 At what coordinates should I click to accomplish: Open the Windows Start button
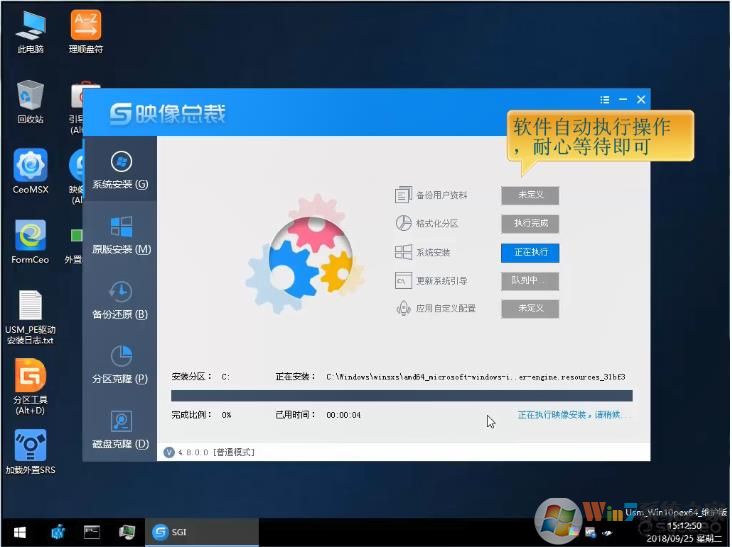18,531
